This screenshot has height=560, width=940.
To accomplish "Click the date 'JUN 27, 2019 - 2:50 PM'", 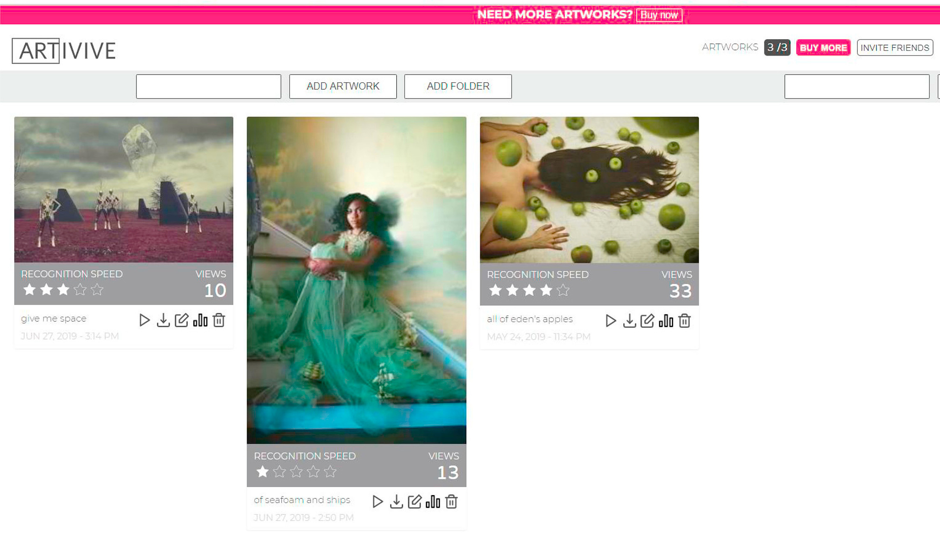I will (x=304, y=517).
